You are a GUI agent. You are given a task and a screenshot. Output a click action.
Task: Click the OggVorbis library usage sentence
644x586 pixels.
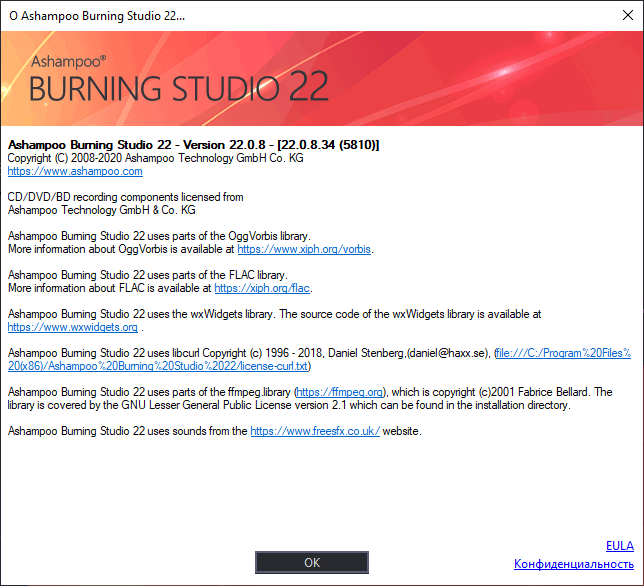[x=159, y=236]
